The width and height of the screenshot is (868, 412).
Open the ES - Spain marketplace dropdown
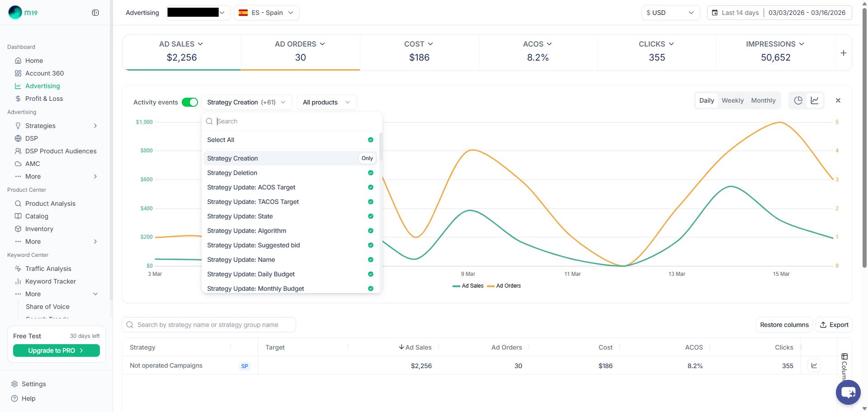[x=266, y=13]
